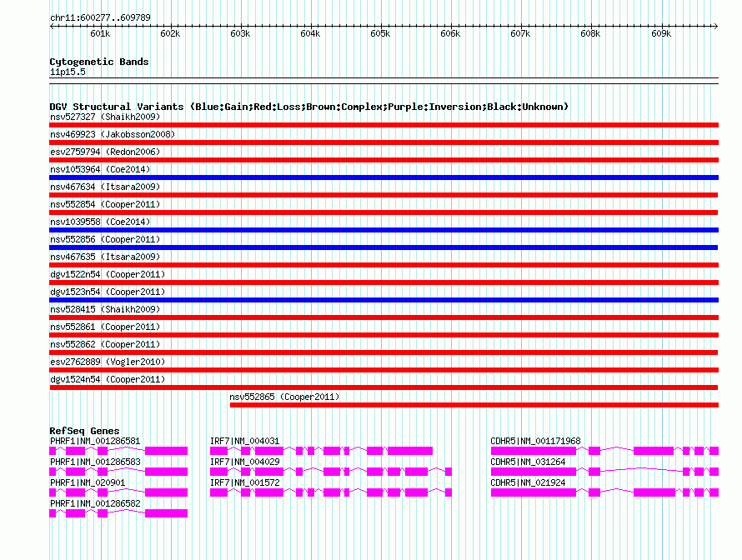Select the blue nsv1053964 gain bar
The width and height of the screenshot is (742, 560).
(x=384, y=177)
